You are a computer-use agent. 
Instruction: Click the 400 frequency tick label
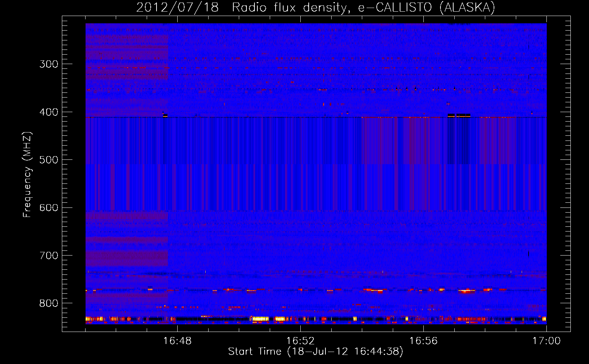[x=49, y=112]
